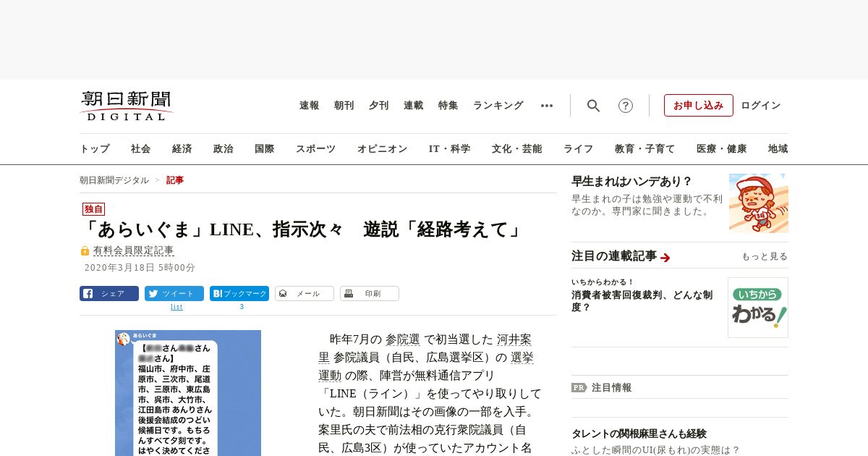Switch to the 政治 section tab
This screenshot has width=868, height=456.
[x=224, y=149]
